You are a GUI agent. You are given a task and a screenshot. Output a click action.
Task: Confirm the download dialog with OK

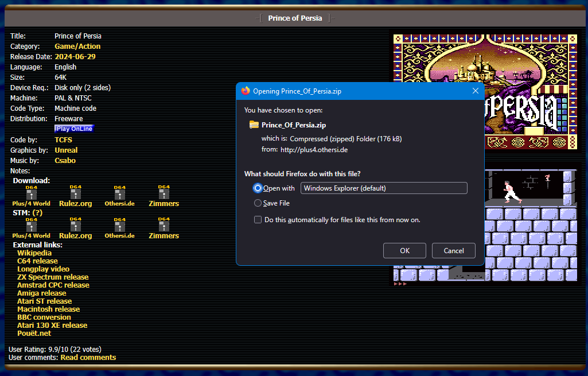(404, 251)
